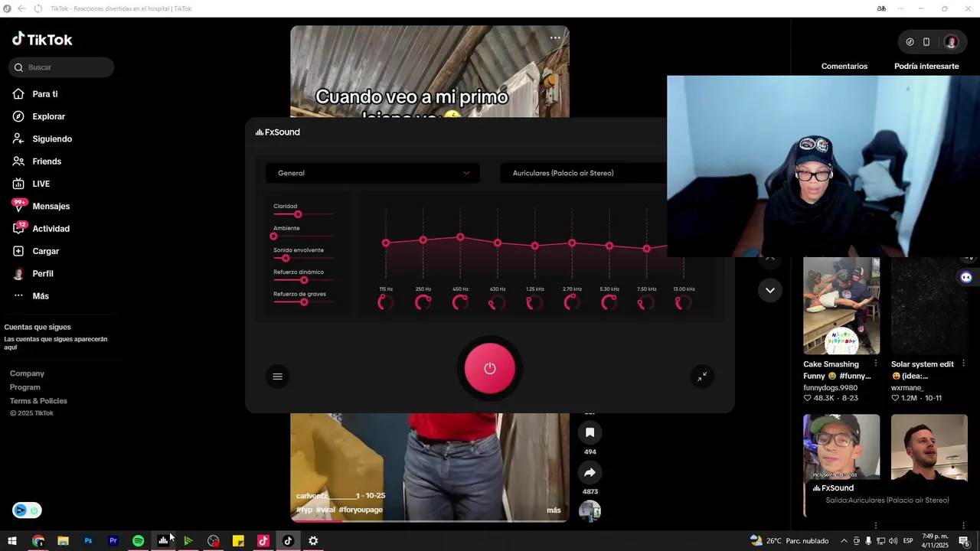The width and height of the screenshot is (980, 551).
Task: Switch to the Comentarios tab
Action: click(x=844, y=67)
